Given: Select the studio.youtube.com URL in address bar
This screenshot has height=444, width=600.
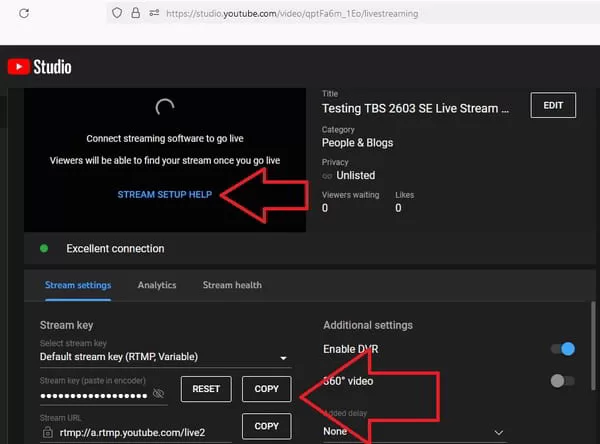Looking at the screenshot, I should point(292,14).
